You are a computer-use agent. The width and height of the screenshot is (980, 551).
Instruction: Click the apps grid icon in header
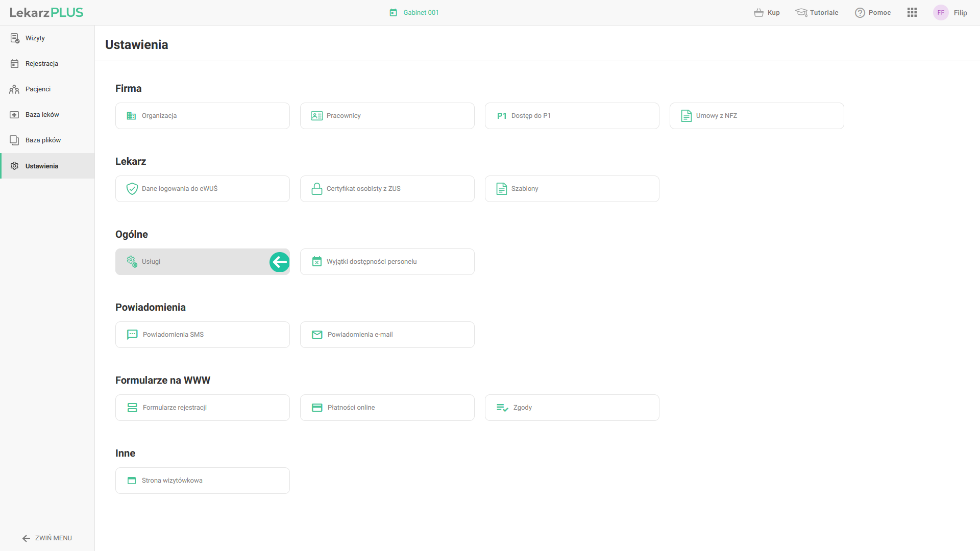912,12
